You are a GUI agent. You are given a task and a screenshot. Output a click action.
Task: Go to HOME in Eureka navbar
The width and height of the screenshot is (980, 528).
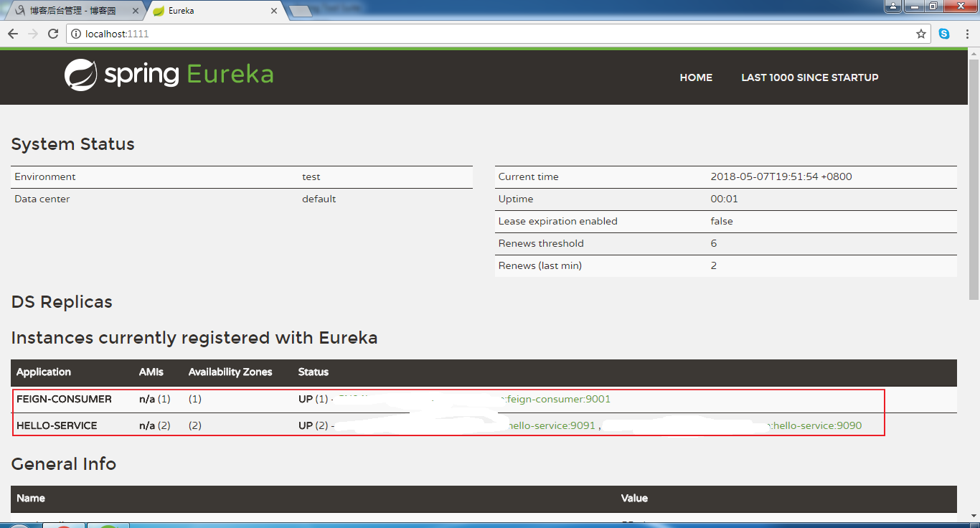(x=696, y=77)
